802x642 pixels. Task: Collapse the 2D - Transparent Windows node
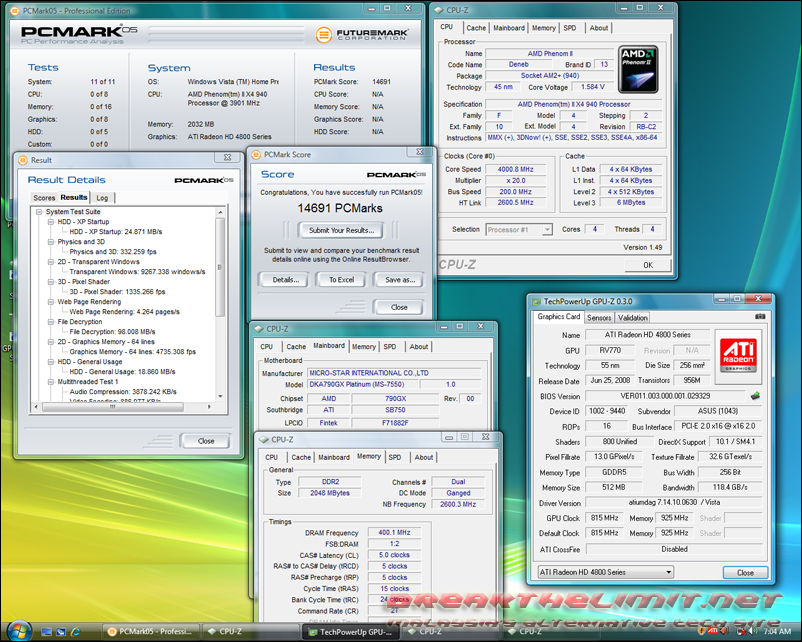pyautogui.click(x=51, y=262)
